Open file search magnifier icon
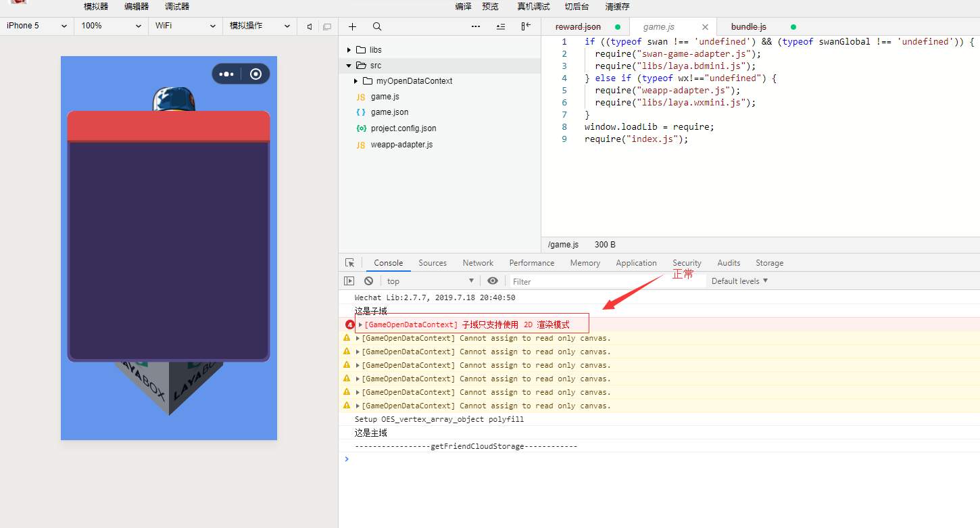 point(377,26)
